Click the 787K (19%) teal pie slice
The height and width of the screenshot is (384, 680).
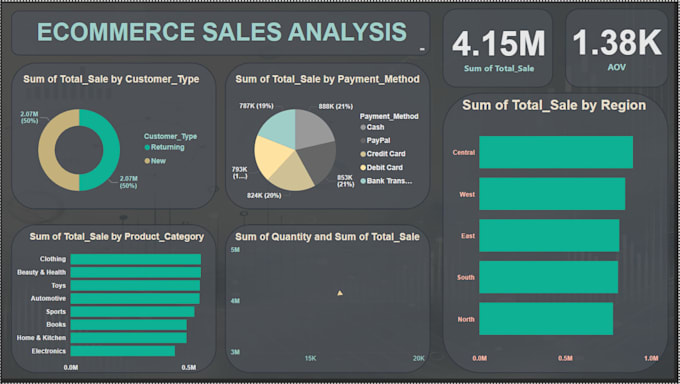pyautogui.click(x=280, y=128)
